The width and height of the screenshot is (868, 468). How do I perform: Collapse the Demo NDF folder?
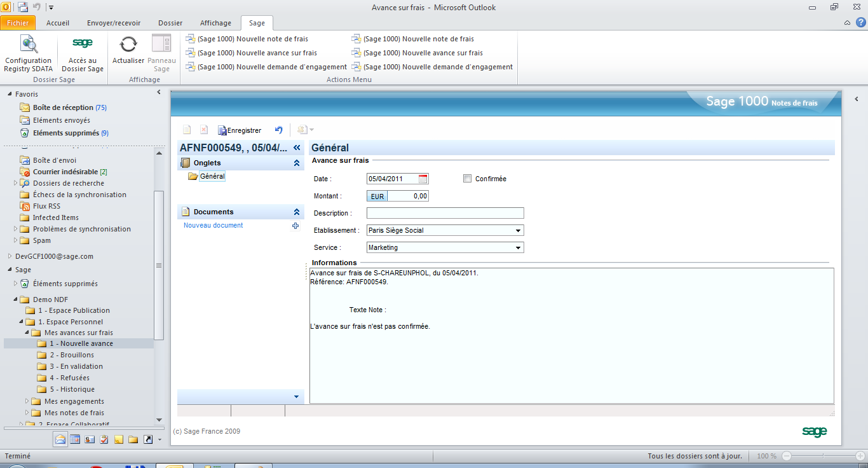tap(16, 299)
